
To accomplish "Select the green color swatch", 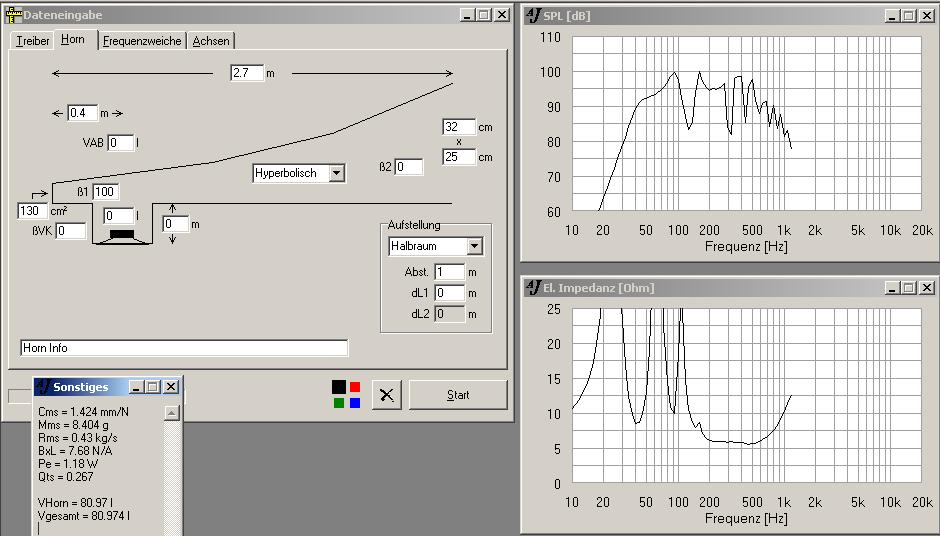I will (339, 403).
